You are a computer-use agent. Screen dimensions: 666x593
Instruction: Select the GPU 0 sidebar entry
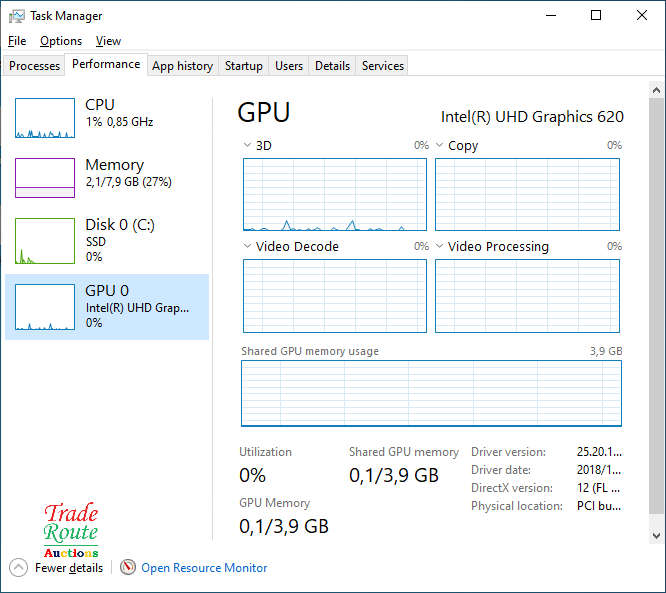[107, 306]
